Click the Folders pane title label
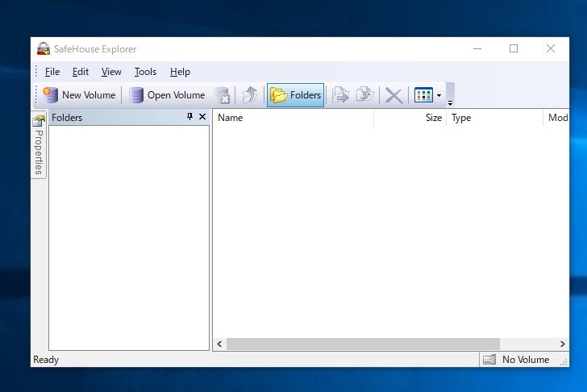This screenshot has width=587, height=392. [x=67, y=118]
